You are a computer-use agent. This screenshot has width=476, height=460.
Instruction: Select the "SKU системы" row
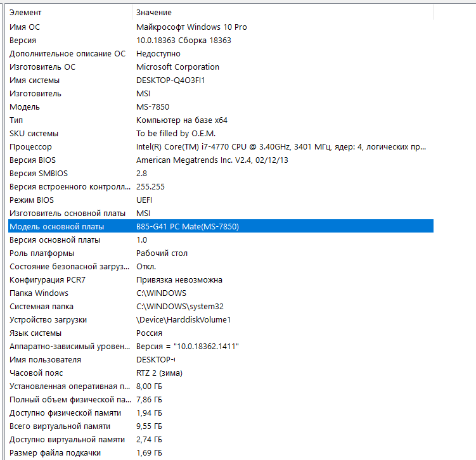click(221, 134)
